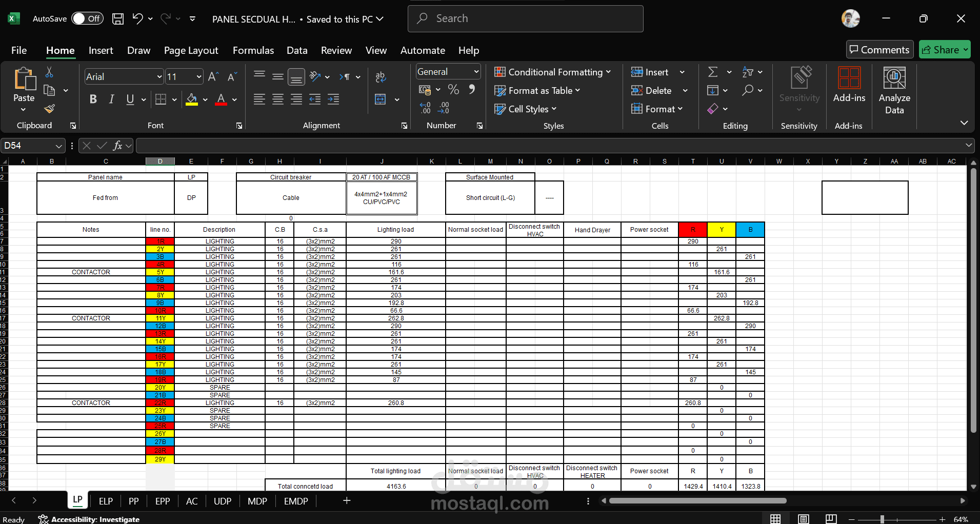Expand Format as Table menu

pyautogui.click(x=537, y=91)
